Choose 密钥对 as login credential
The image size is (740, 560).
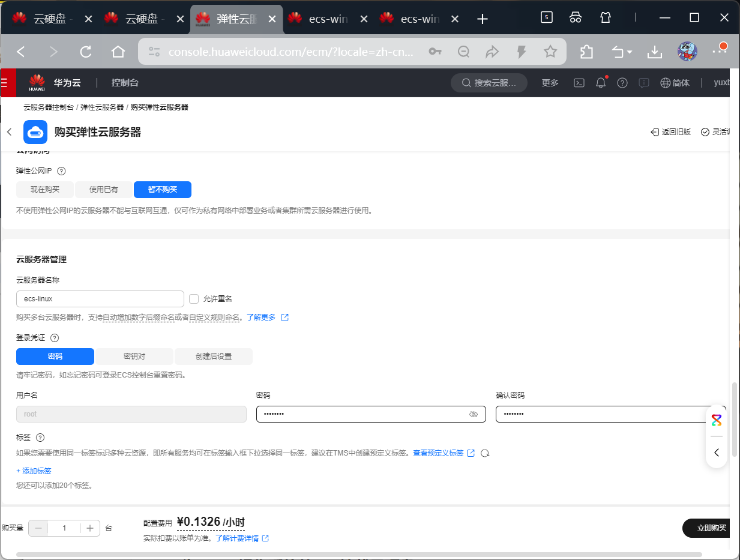(134, 357)
